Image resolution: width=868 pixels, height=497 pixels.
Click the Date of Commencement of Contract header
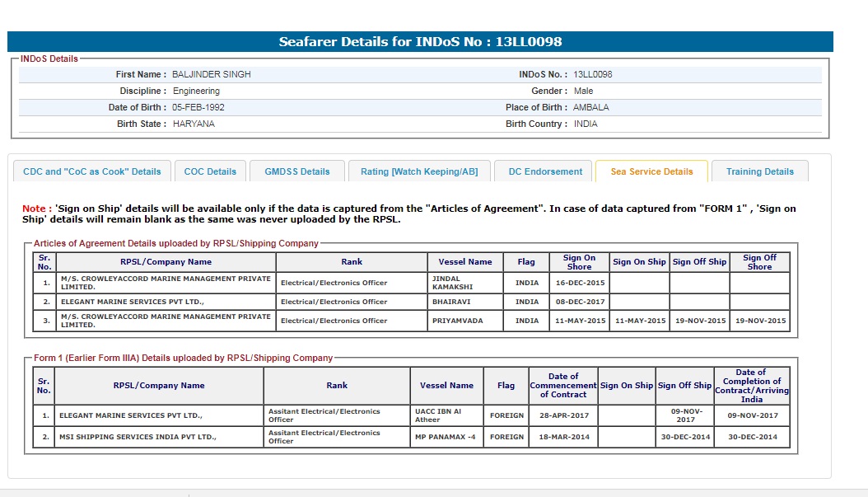563,385
